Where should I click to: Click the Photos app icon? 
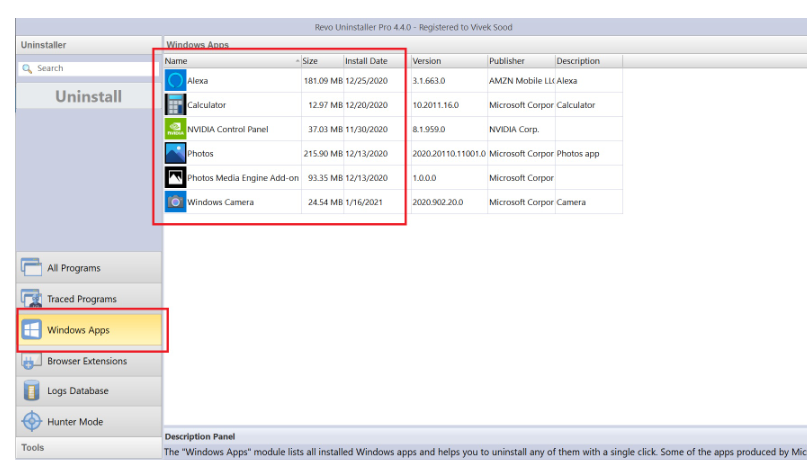click(x=175, y=153)
